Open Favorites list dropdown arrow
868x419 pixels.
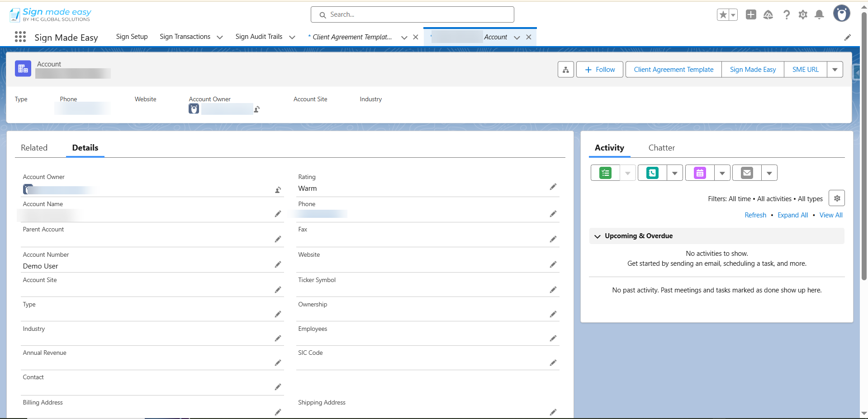pyautogui.click(x=733, y=15)
